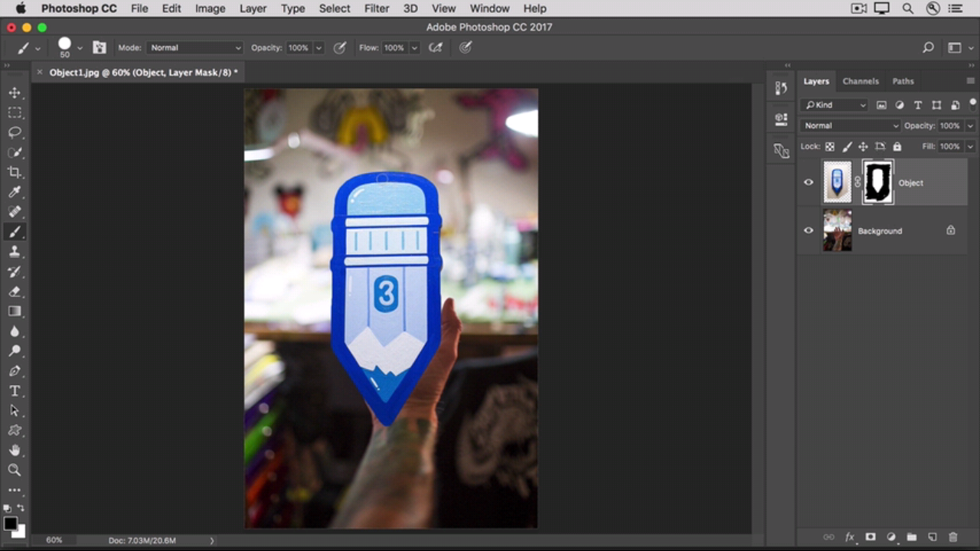Select the Clone Stamp tool

pos(15,252)
